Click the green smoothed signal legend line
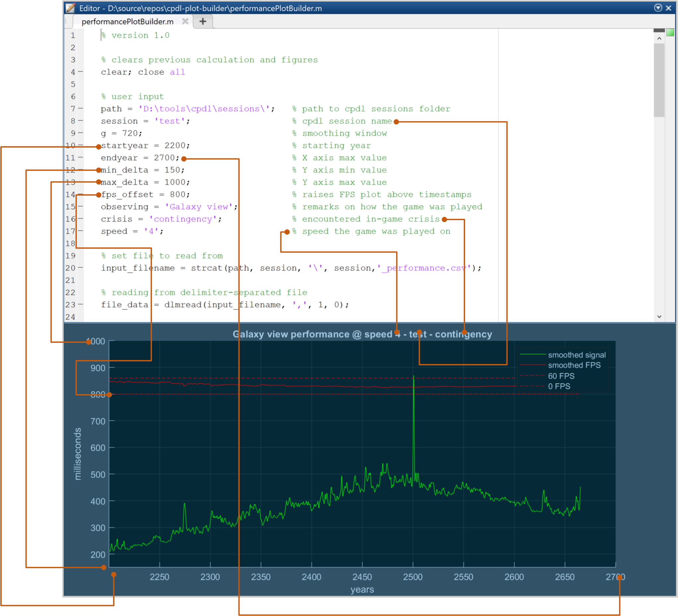The image size is (678, 616). click(x=532, y=354)
